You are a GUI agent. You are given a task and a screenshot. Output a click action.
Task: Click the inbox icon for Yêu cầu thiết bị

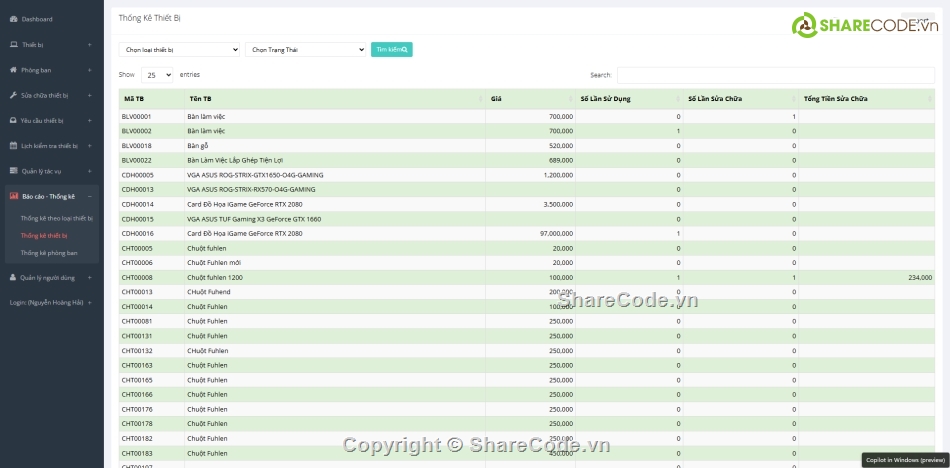(13, 121)
